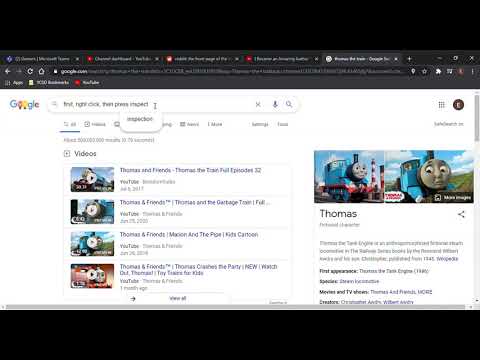Submit search with the magnifying glass button
The height and width of the screenshot is (360, 480).
tap(289, 104)
